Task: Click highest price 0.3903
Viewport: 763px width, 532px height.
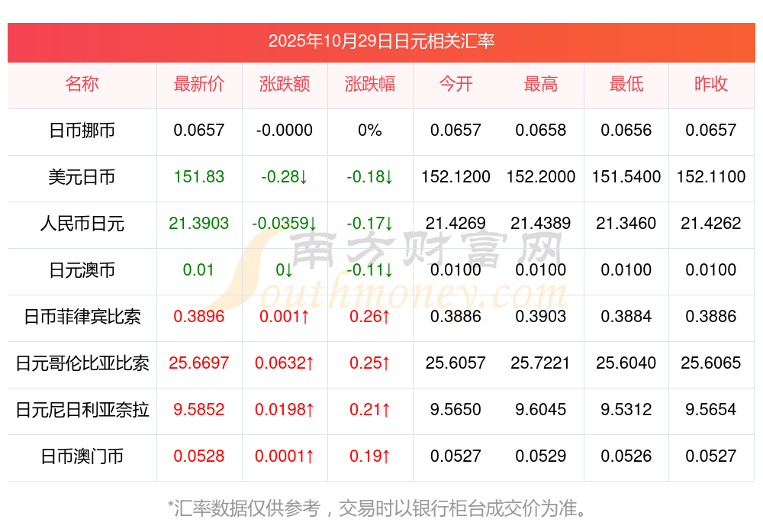Action: [x=541, y=317]
